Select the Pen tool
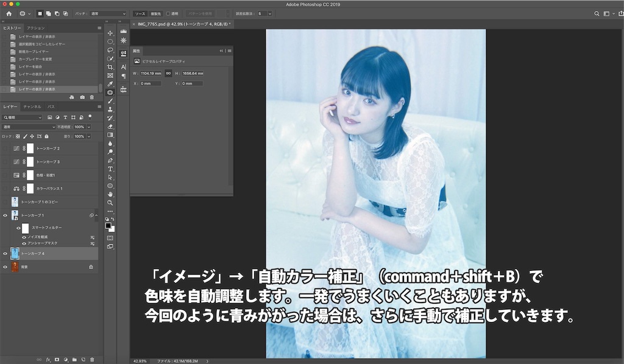This screenshot has height=364, width=624. click(110, 161)
